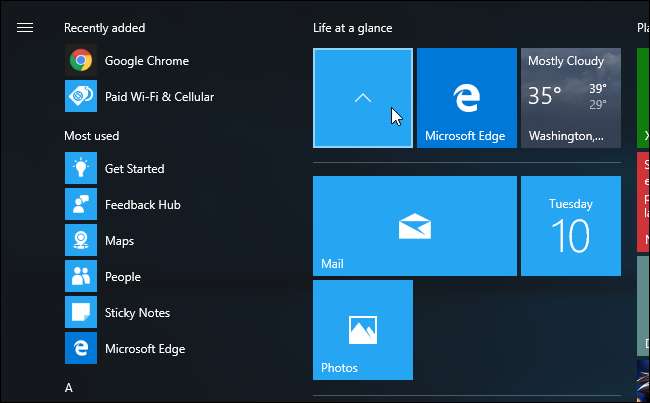Viewport: 650px width, 403px height.
Task: Select the letter A section header
Action: (x=69, y=388)
